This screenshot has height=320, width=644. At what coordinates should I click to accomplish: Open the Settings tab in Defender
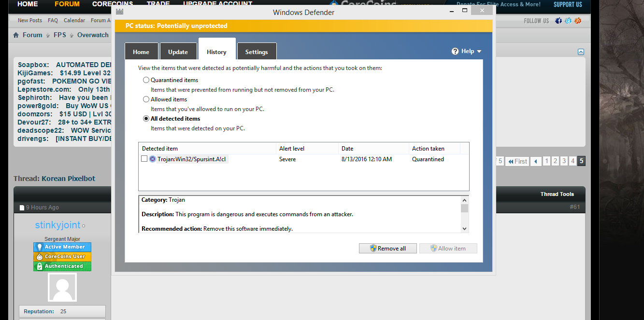click(x=257, y=52)
